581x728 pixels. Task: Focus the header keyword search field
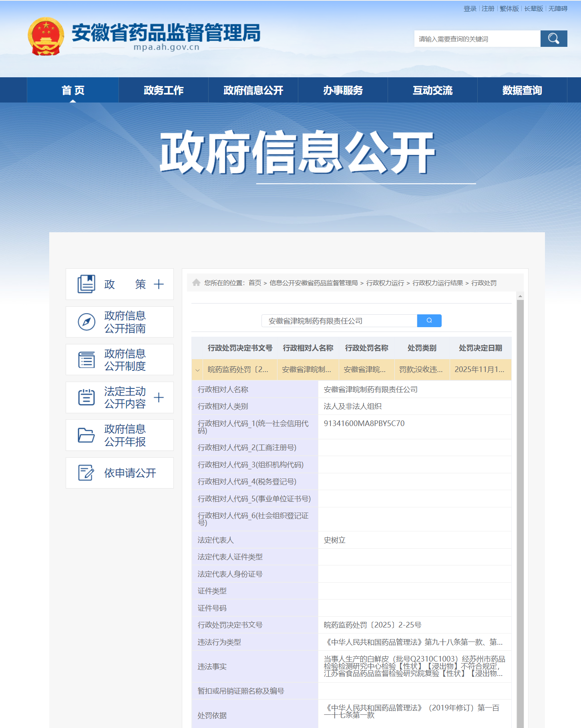pyautogui.click(x=477, y=39)
